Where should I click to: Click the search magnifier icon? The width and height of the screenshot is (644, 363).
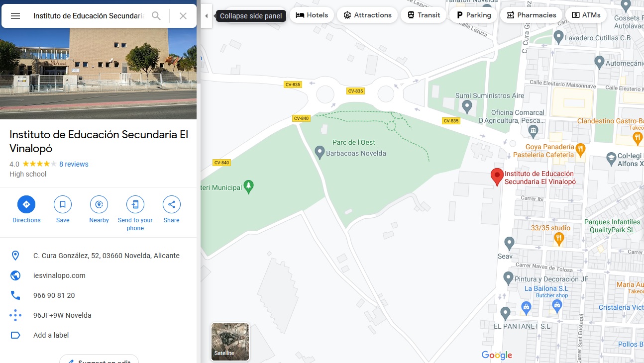click(x=156, y=16)
